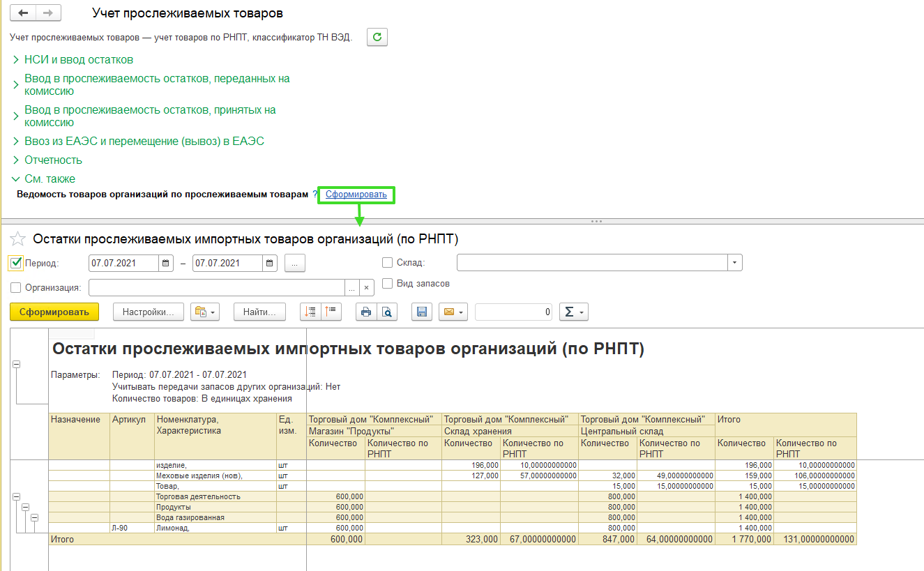Clear the Организация field with the x button

pyautogui.click(x=367, y=287)
